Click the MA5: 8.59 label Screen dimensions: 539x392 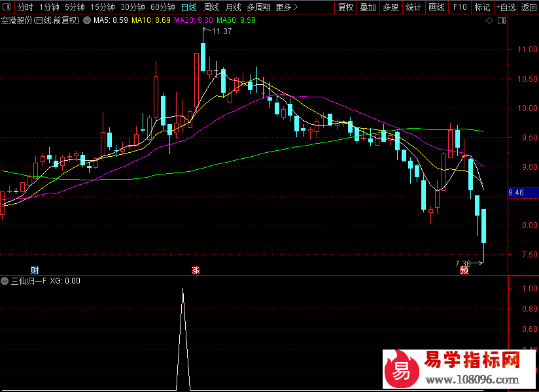tap(111, 20)
